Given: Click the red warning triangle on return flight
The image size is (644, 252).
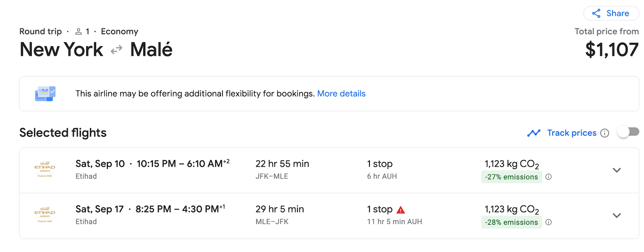Looking at the screenshot, I should coord(400,209).
